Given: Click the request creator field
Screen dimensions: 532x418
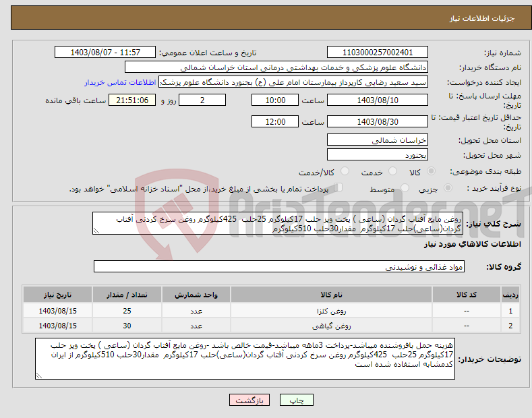Looking at the screenshot, I should pyautogui.click(x=293, y=82).
